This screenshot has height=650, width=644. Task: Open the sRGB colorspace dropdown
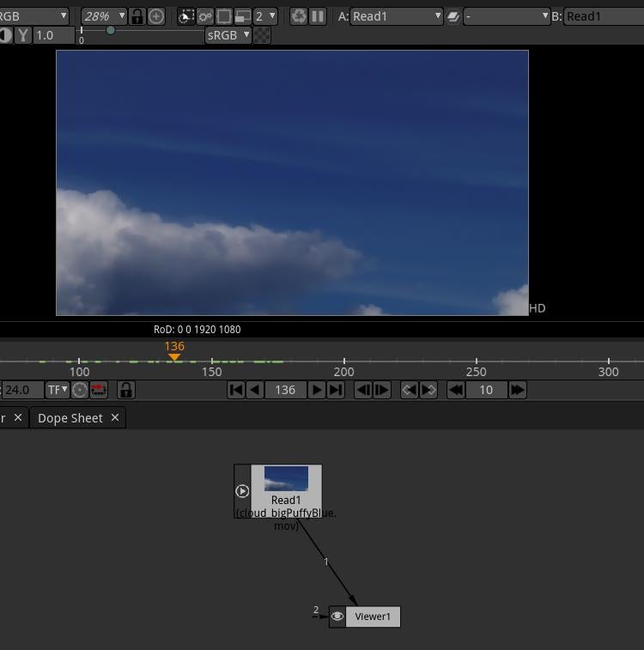tap(228, 35)
